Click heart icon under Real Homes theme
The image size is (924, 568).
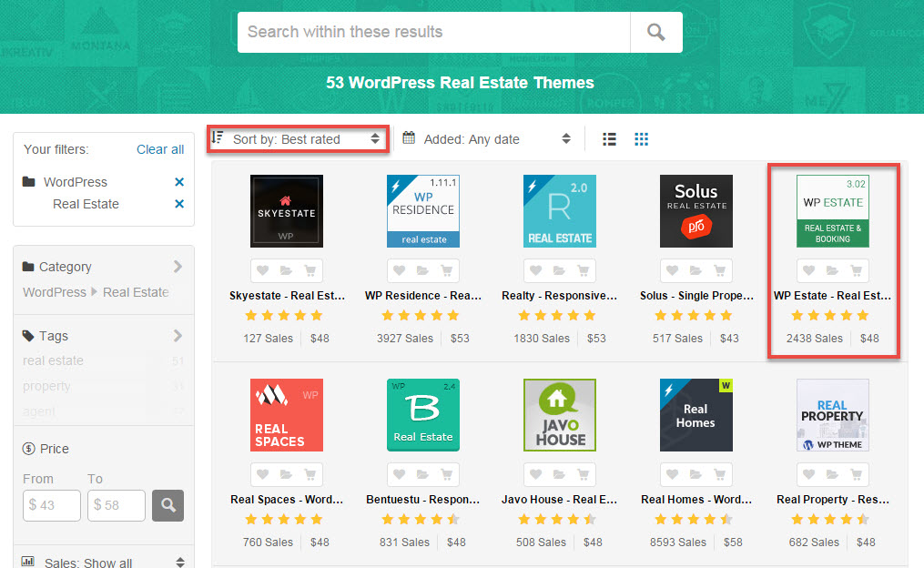coord(673,474)
